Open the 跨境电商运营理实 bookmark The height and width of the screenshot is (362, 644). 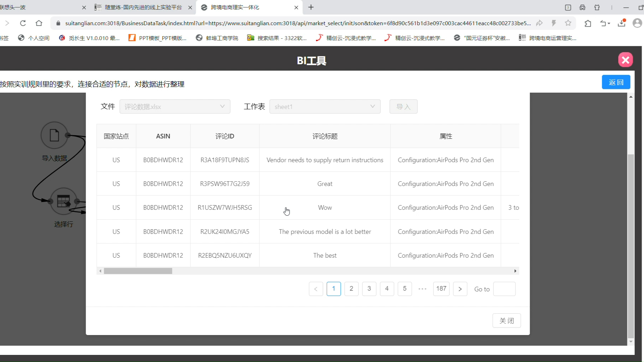click(x=547, y=38)
